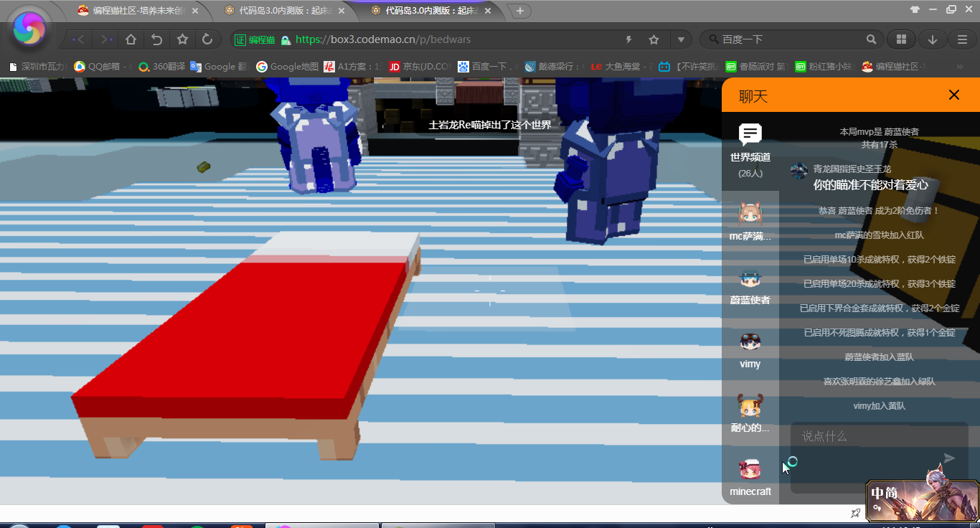Viewport: 980px width, 528px height.
Task: Click the undo closed tab arrow
Action: pyautogui.click(x=156, y=39)
